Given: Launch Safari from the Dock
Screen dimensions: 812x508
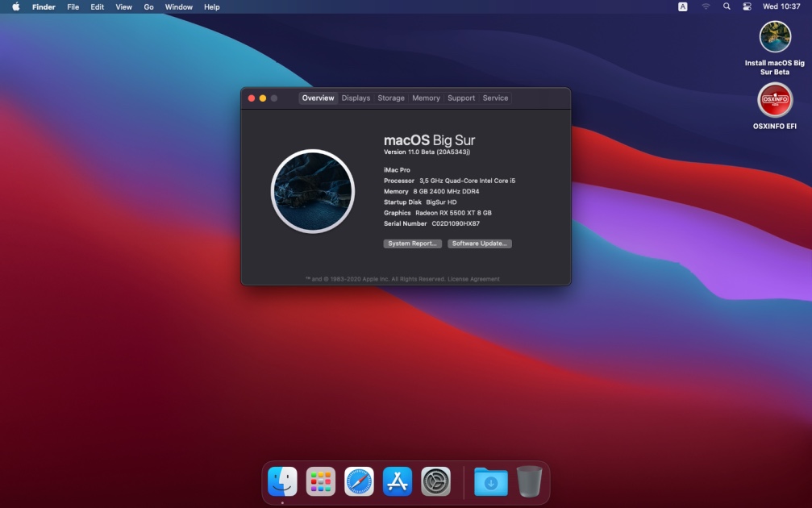Looking at the screenshot, I should click(360, 481).
